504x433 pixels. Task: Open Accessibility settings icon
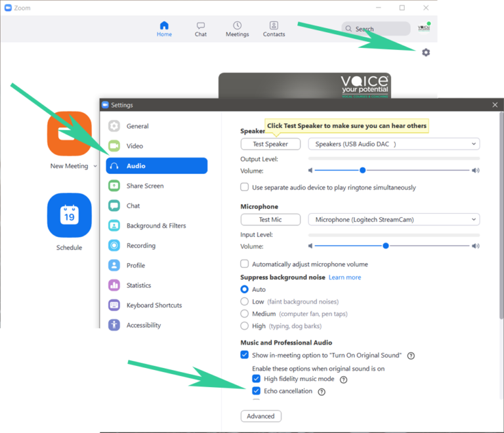coord(114,325)
